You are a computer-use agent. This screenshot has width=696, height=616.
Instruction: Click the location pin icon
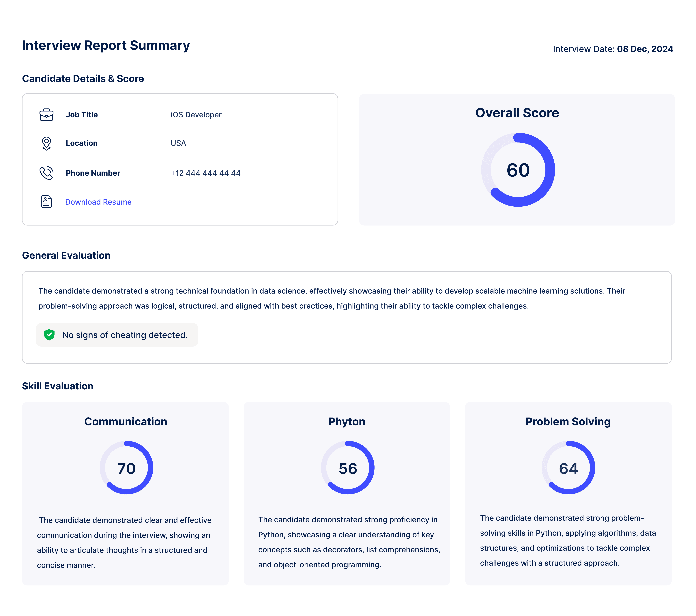click(x=46, y=143)
